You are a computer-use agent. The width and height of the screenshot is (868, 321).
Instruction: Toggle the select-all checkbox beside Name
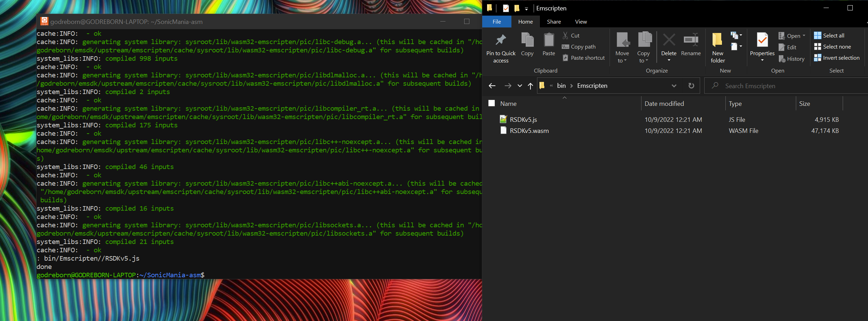click(492, 103)
